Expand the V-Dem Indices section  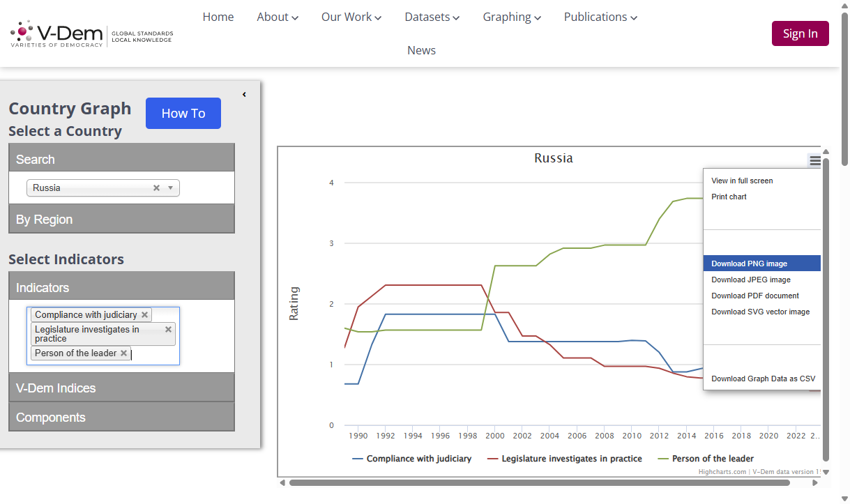click(121, 388)
